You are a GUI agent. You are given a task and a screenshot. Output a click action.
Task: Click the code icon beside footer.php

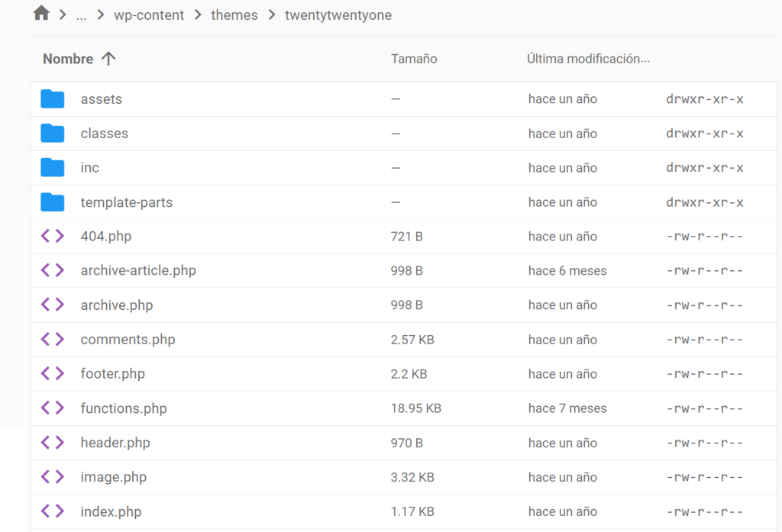click(x=52, y=373)
